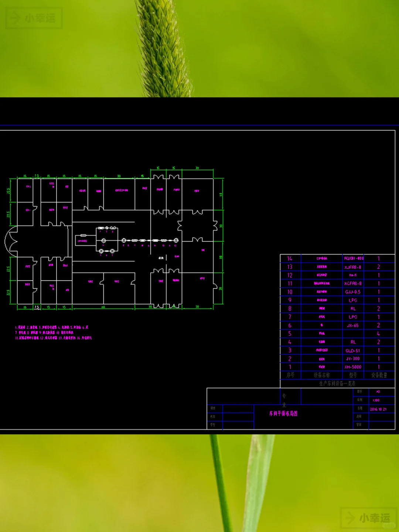
Task: Select the LPG model in row 9
Action: (353, 300)
